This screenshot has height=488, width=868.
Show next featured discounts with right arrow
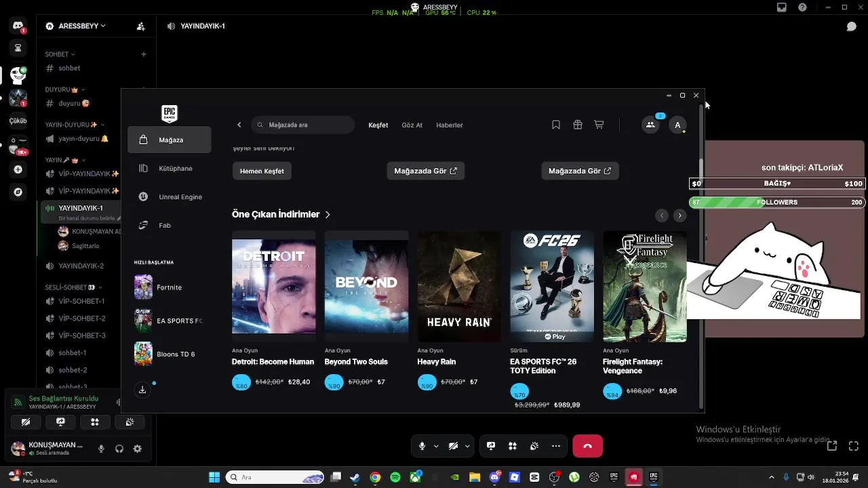pyautogui.click(x=679, y=216)
